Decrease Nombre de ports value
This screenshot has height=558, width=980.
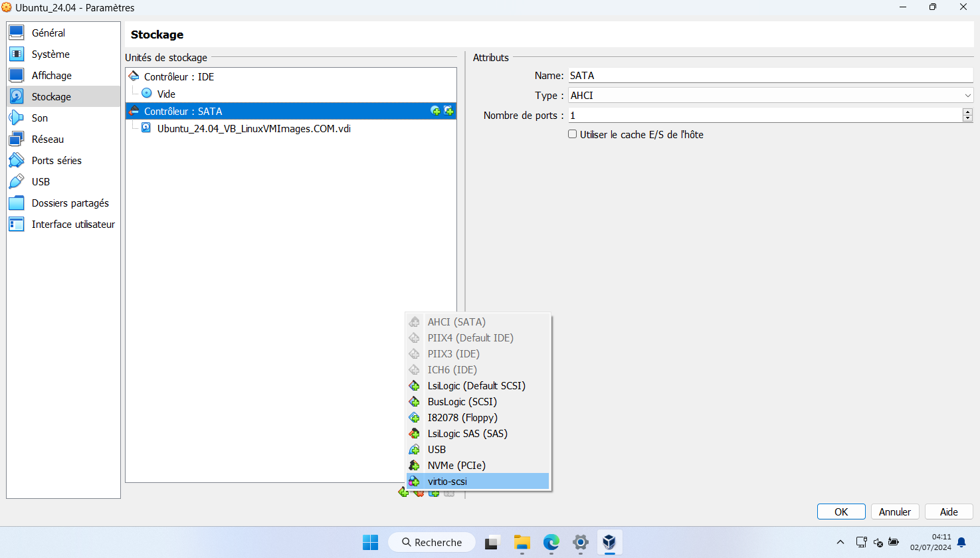point(967,119)
